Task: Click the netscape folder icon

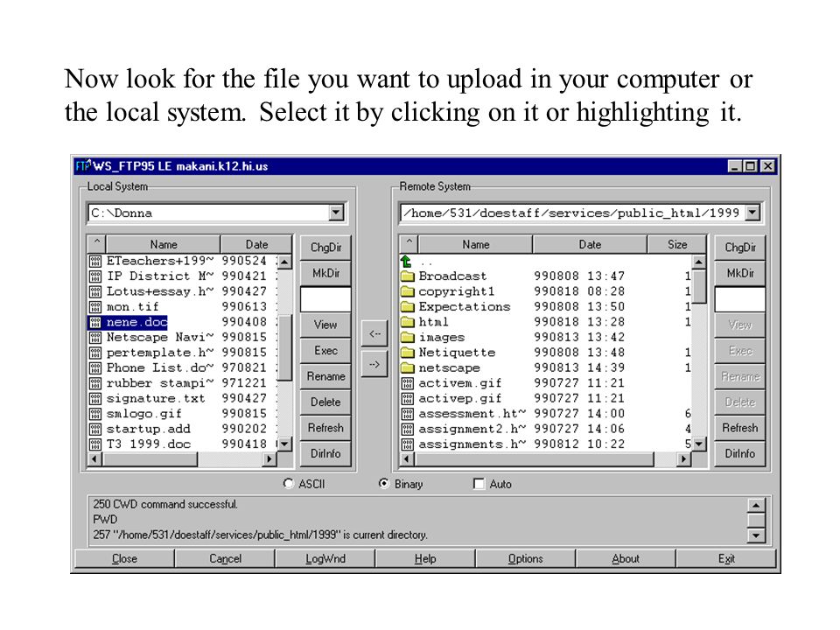Action: click(408, 368)
